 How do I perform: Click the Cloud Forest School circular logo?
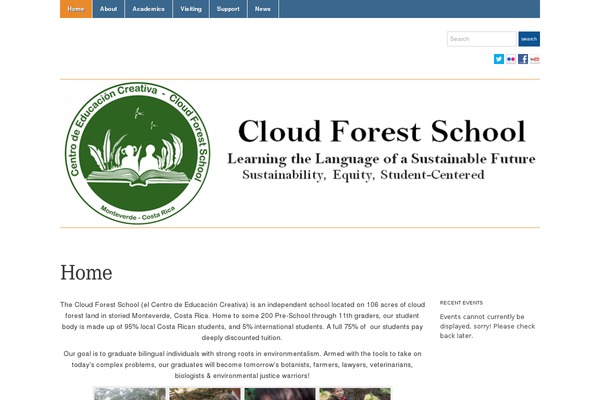coord(138,153)
